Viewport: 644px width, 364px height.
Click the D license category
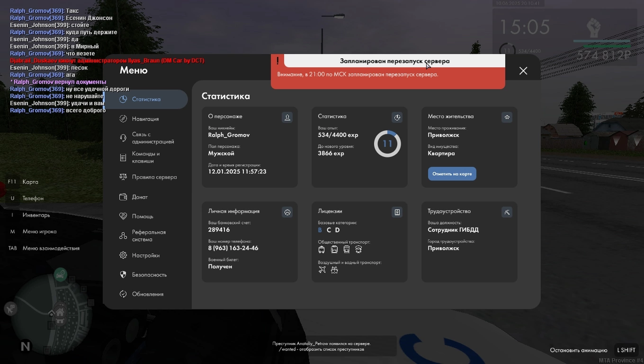click(x=338, y=230)
